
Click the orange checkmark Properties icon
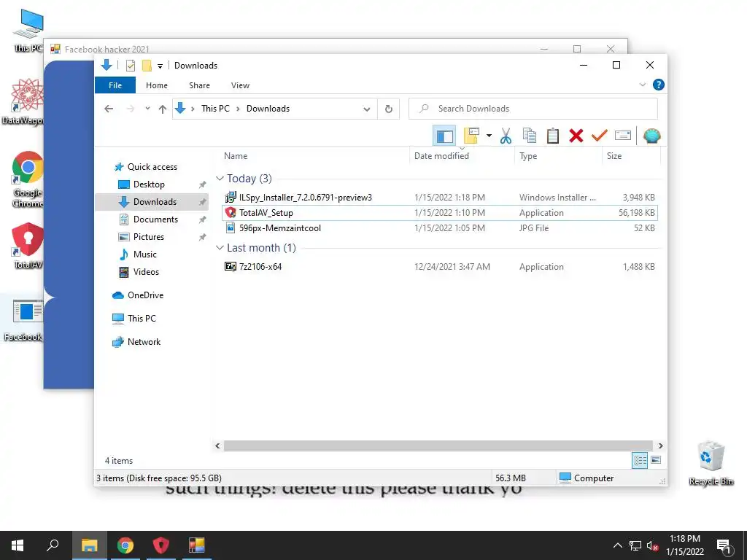600,136
